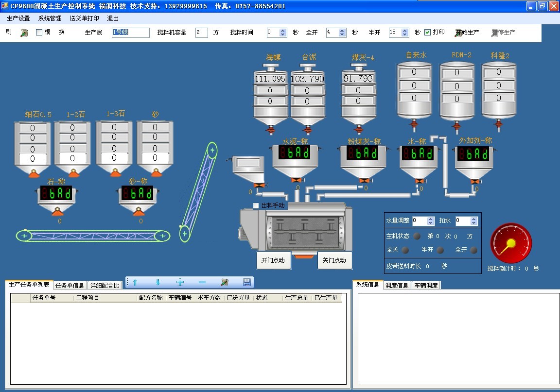Click the orange gate under the 1-3石 bin

115,173
